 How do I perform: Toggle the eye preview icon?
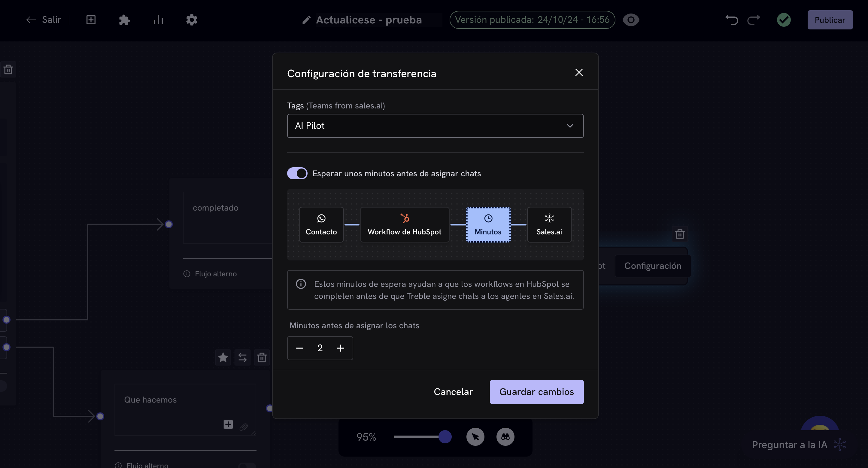point(631,20)
